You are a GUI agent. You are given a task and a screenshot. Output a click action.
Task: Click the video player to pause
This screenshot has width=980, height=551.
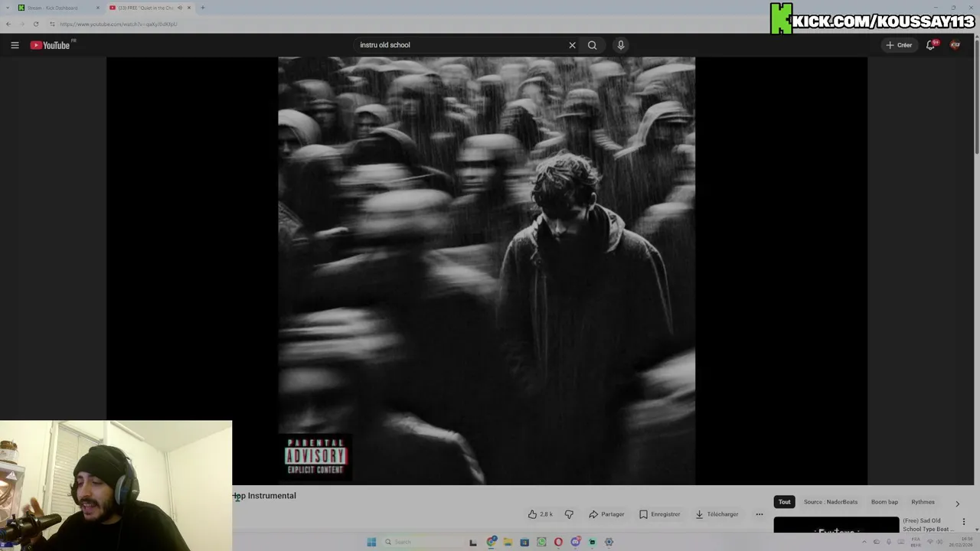click(486, 270)
